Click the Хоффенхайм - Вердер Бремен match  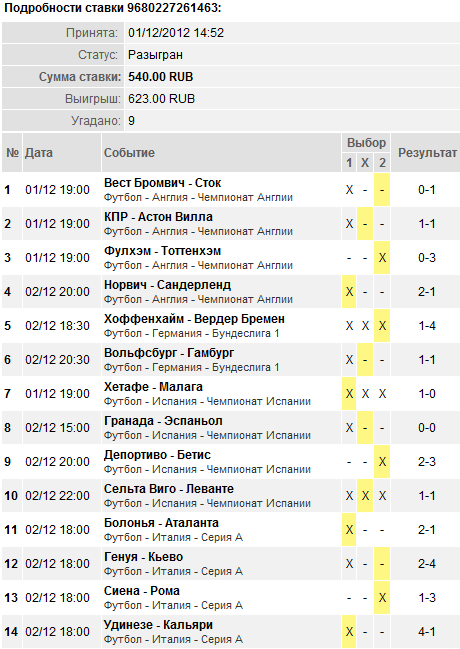194,319
